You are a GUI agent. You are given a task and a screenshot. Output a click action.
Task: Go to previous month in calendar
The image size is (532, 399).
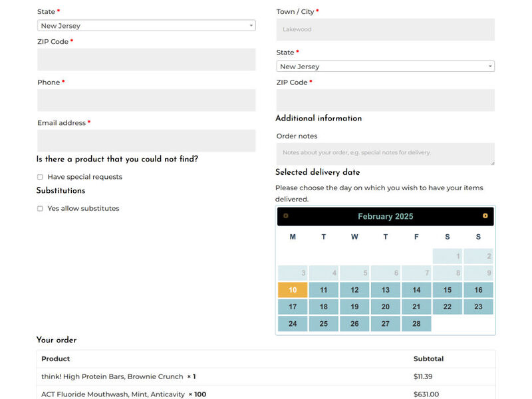(x=286, y=215)
